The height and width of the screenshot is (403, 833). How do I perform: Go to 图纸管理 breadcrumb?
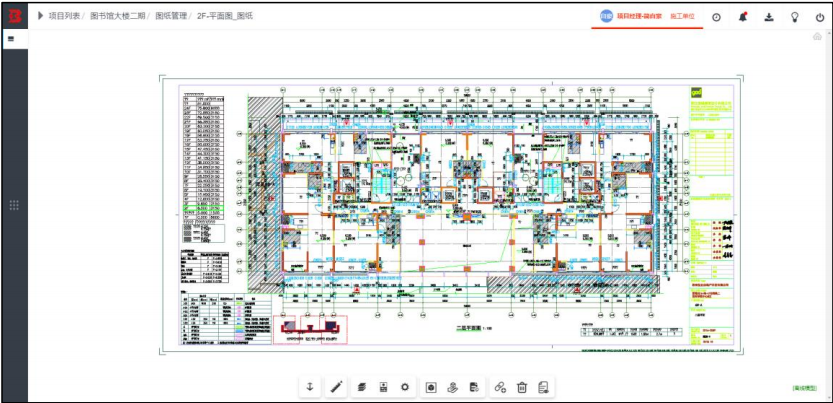pos(171,16)
